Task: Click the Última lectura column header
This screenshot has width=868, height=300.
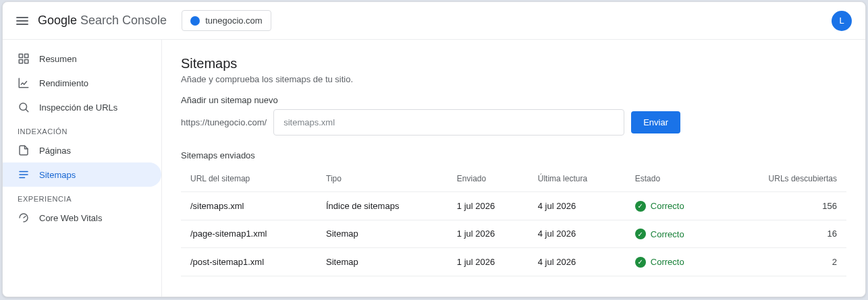Action: (x=562, y=179)
